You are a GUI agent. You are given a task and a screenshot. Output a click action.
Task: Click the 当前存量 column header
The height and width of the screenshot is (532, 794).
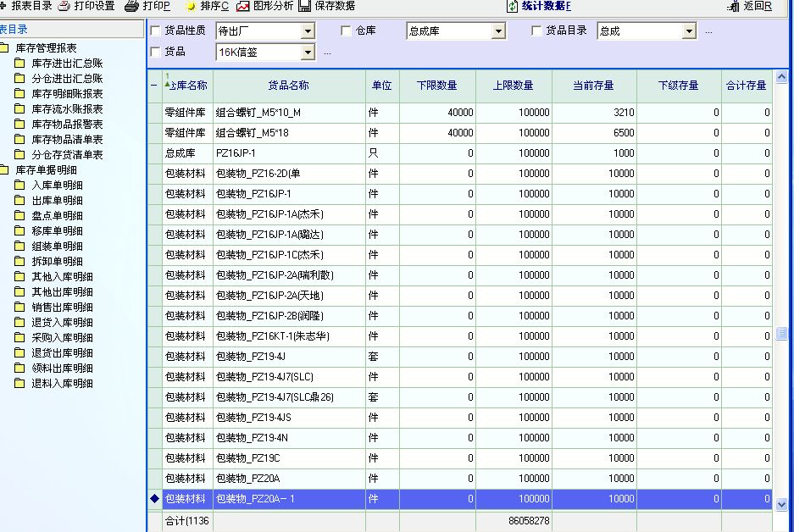pyautogui.click(x=593, y=86)
